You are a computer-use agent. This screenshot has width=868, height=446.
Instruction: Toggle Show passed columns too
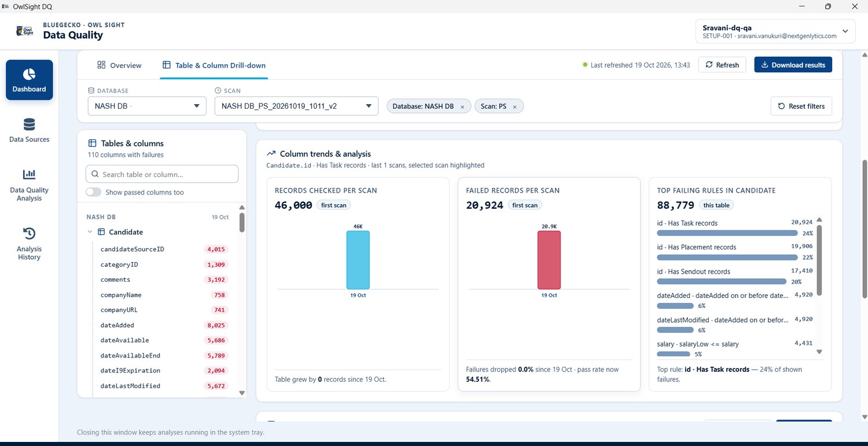[x=93, y=192]
